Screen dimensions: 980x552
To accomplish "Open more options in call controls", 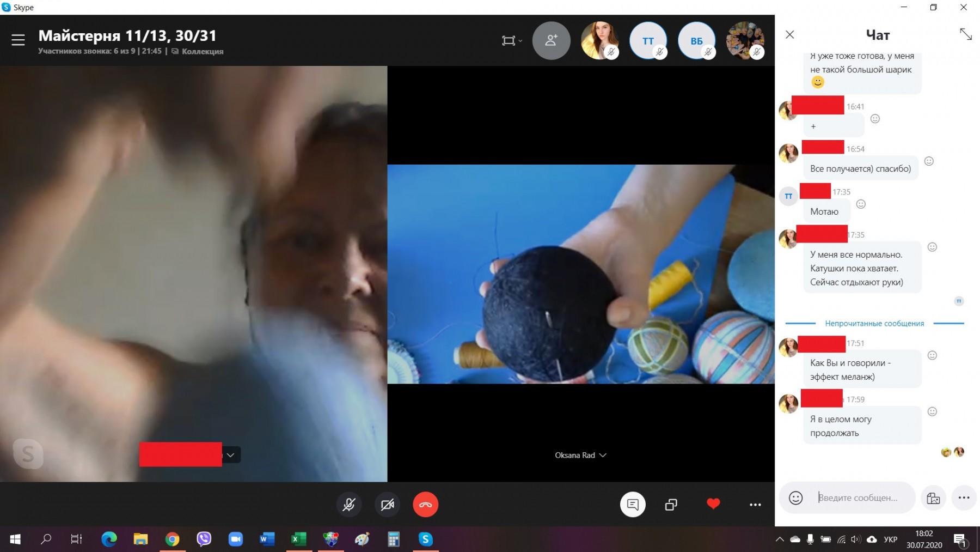I will pyautogui.click(x=755, y=505).
